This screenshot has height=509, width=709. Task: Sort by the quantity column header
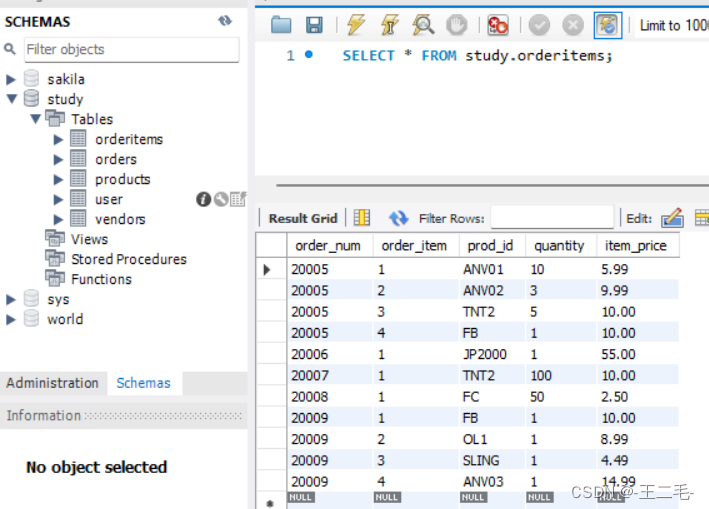(x=561, y=245)
